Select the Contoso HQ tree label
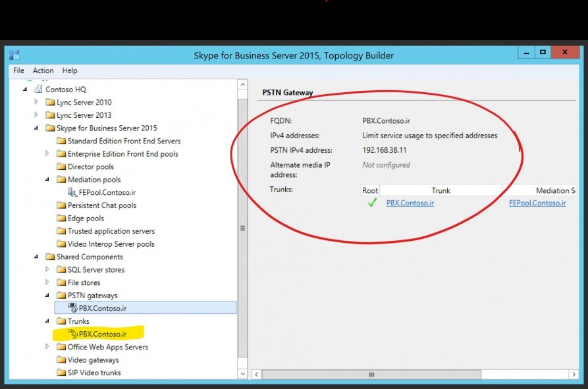This screenshot has width=588, height=389. pyautogui.click(x=66, y=90)
